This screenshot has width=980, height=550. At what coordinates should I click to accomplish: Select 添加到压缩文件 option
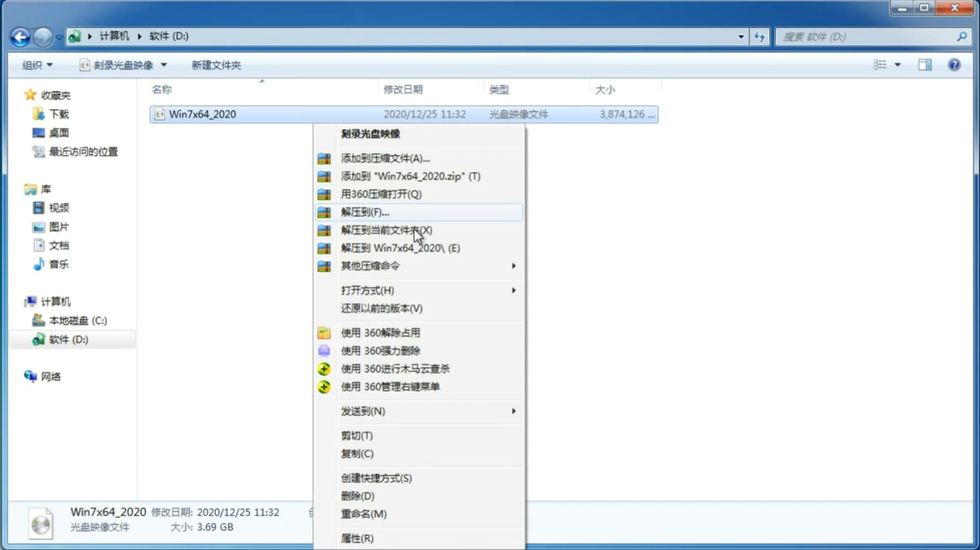(384, 158)
